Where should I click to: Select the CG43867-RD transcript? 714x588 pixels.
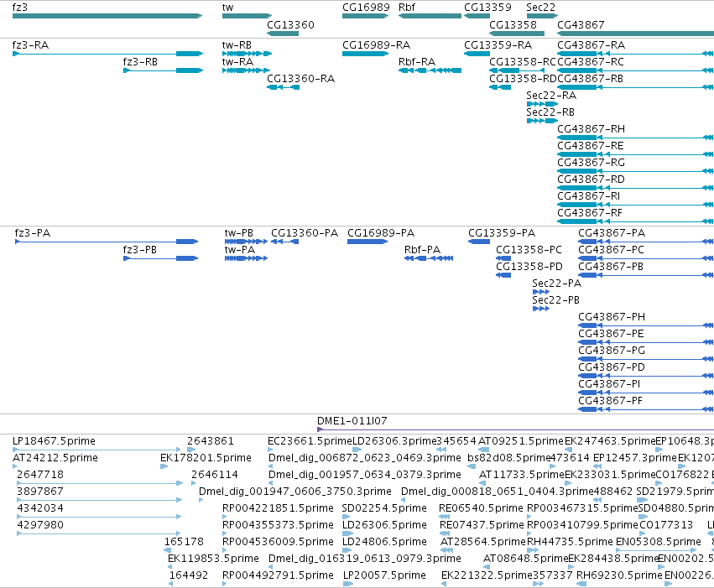[636, 188]
